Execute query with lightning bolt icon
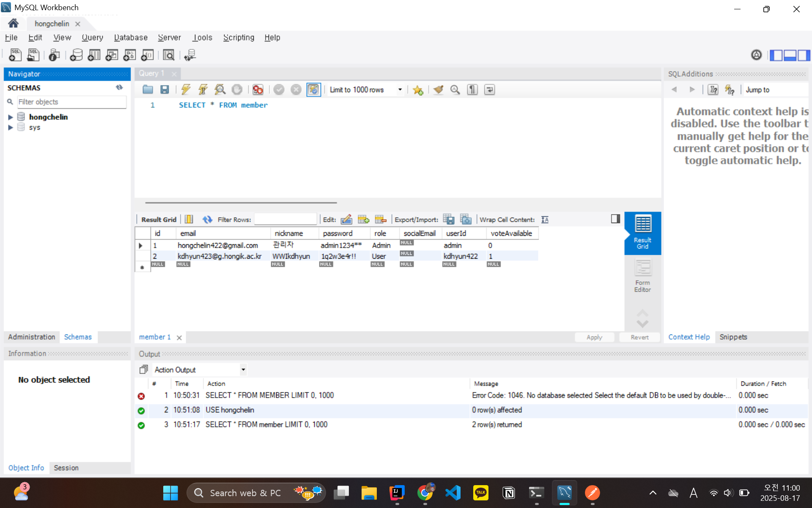The height and width of the screenshot is (508, 812). point(186,90)
